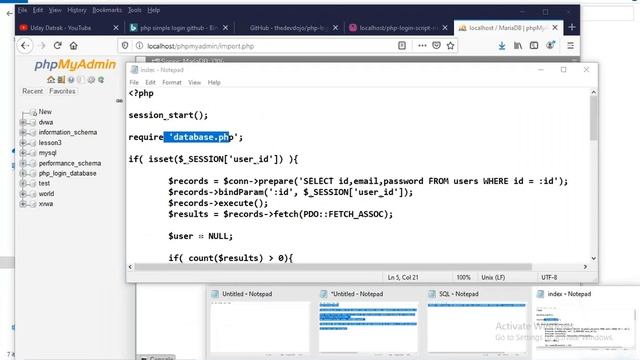640x360 pixels.
Task: Select the SQL - Notepad thumbnail preview
Action: (477, 321)
